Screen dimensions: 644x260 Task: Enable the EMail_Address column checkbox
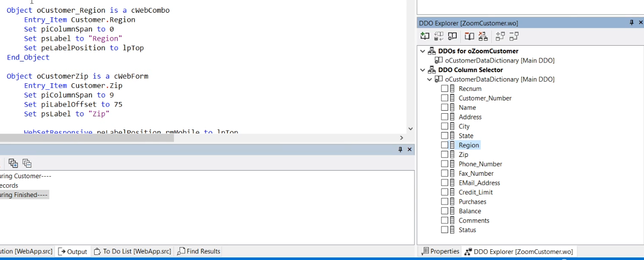[x=445, y=183]
